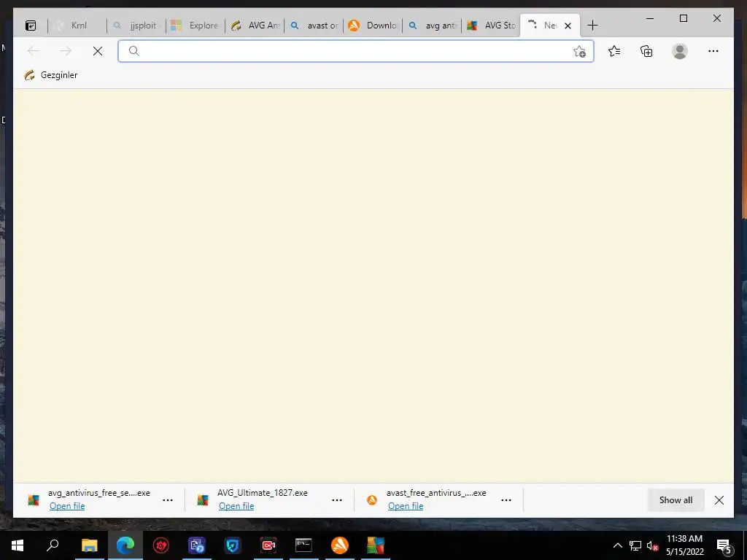Open file avg_antivirus_free_se....exe
This screenshot has height=560, width=747.
(x=67, y=506)
